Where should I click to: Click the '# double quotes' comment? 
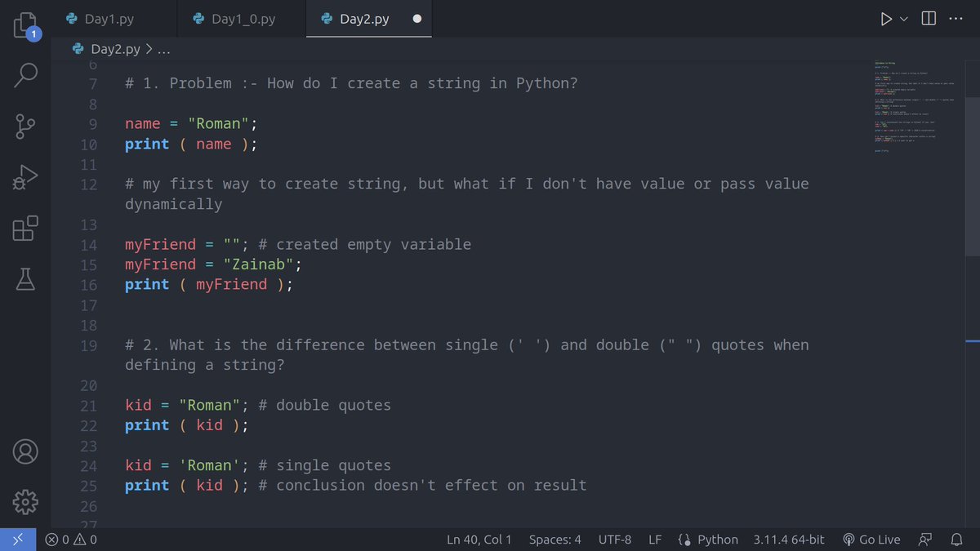[325, 406]
